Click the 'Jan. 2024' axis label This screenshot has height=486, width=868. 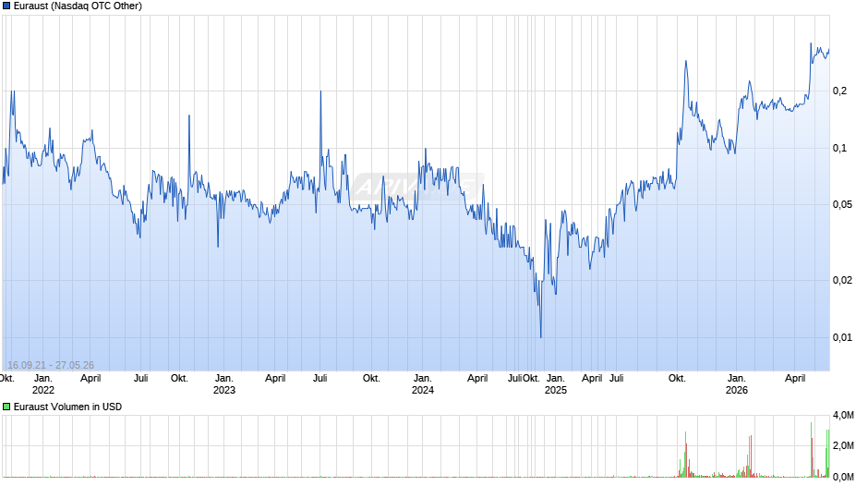(x=422, y=384)
